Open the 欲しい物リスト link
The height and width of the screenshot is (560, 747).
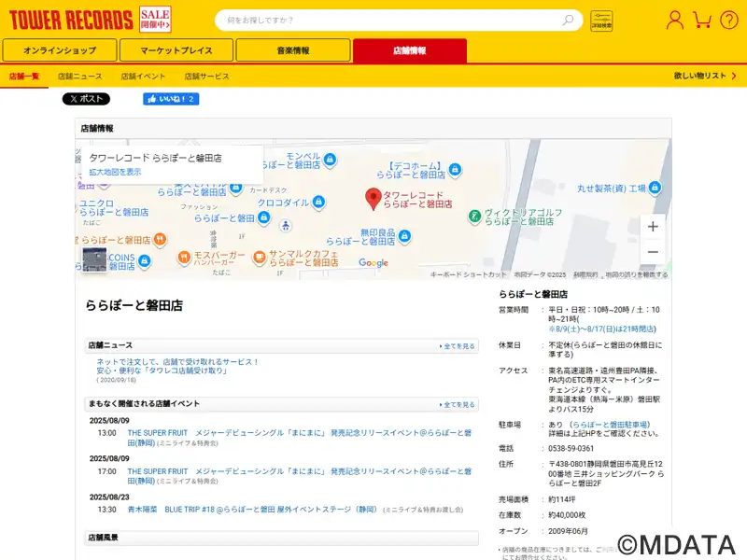(x=705, y=76)
